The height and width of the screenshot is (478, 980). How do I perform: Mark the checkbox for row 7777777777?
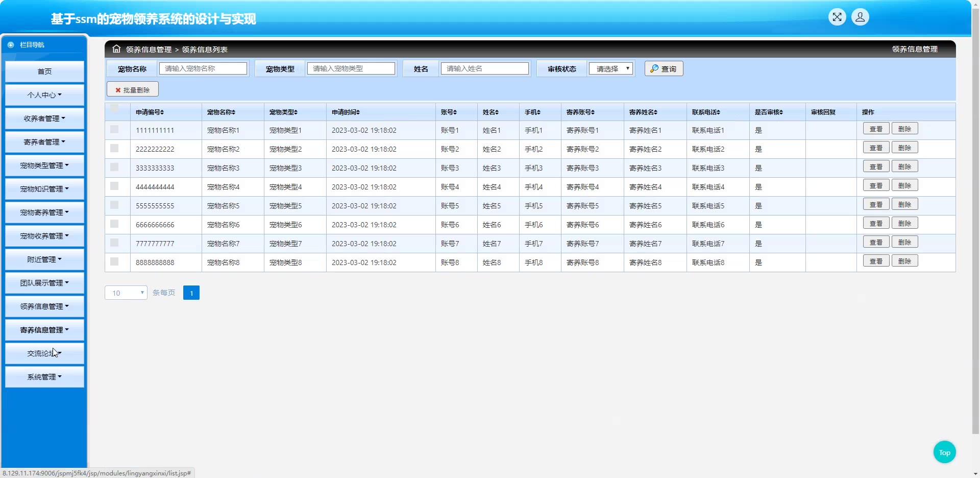click(114, 243)
